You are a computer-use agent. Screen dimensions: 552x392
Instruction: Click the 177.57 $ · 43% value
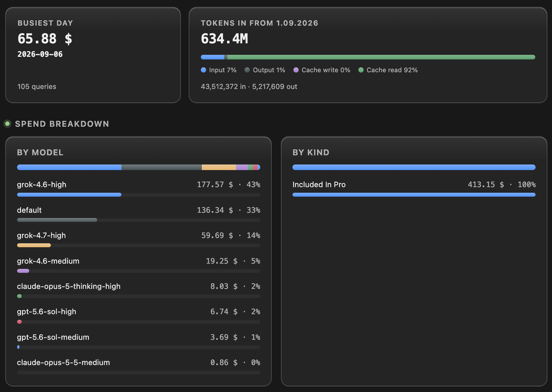coord(228,185)
